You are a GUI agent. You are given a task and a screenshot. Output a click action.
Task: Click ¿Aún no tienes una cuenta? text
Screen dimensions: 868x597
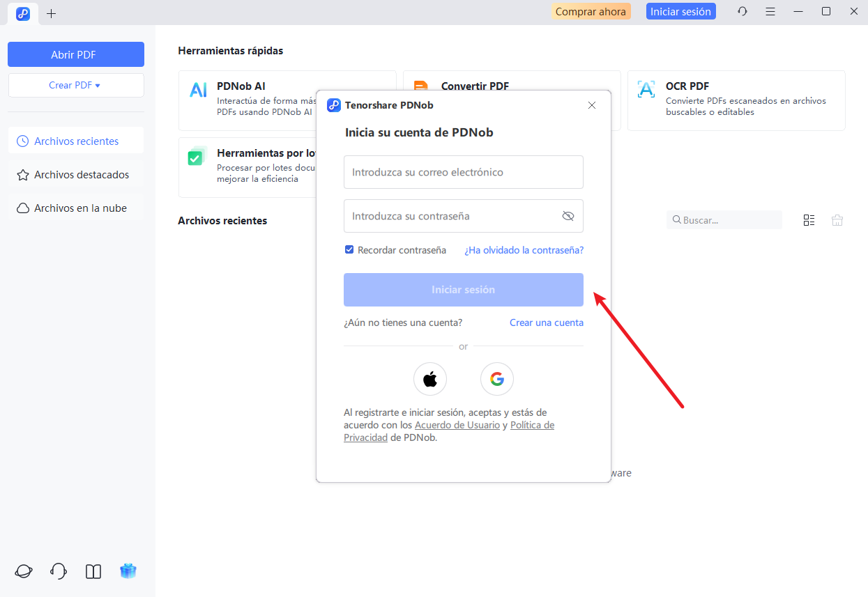(x=403, y=323)
